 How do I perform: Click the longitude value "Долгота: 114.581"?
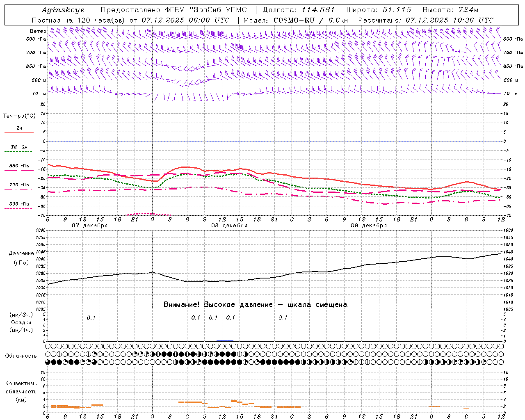pos(299,10)
